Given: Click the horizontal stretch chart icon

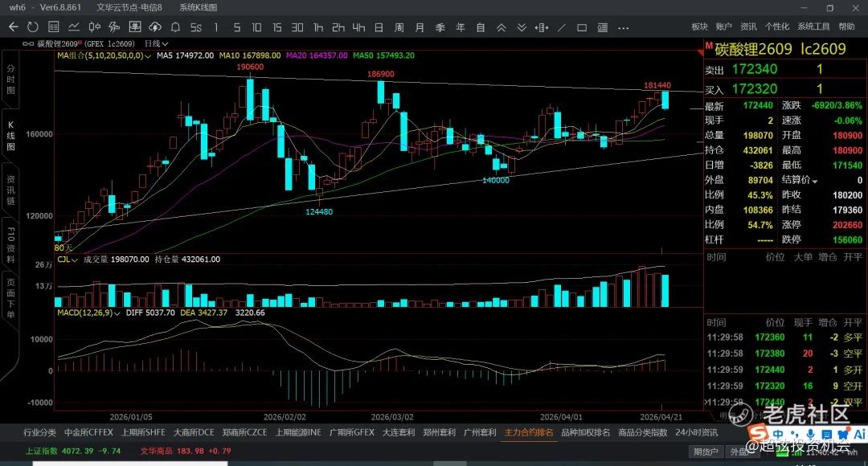Looking at the screenshot, I should [x=542, y=27].
